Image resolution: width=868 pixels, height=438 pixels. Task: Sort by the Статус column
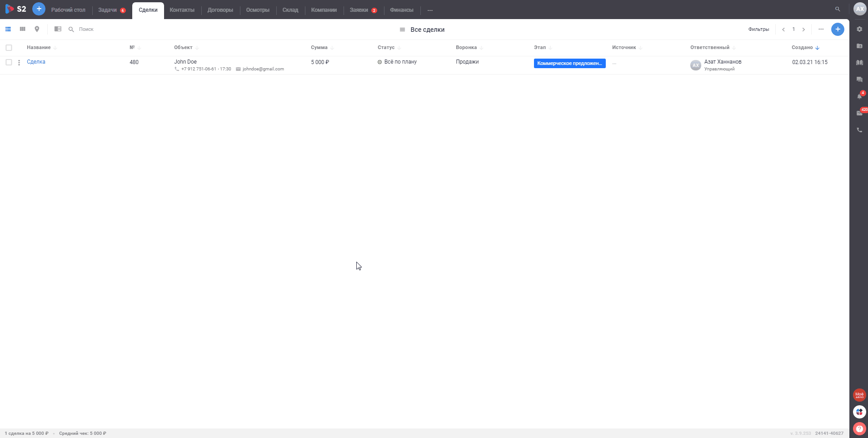click(389, 48)
